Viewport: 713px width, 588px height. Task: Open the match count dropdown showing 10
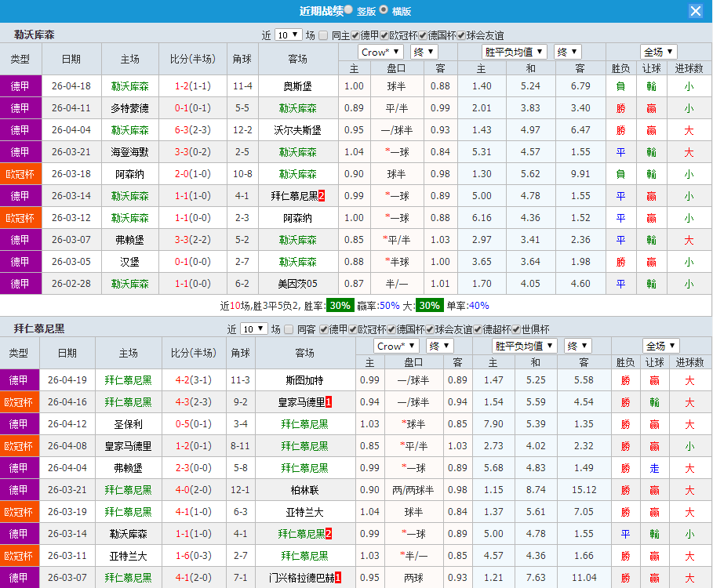[288, 34]
